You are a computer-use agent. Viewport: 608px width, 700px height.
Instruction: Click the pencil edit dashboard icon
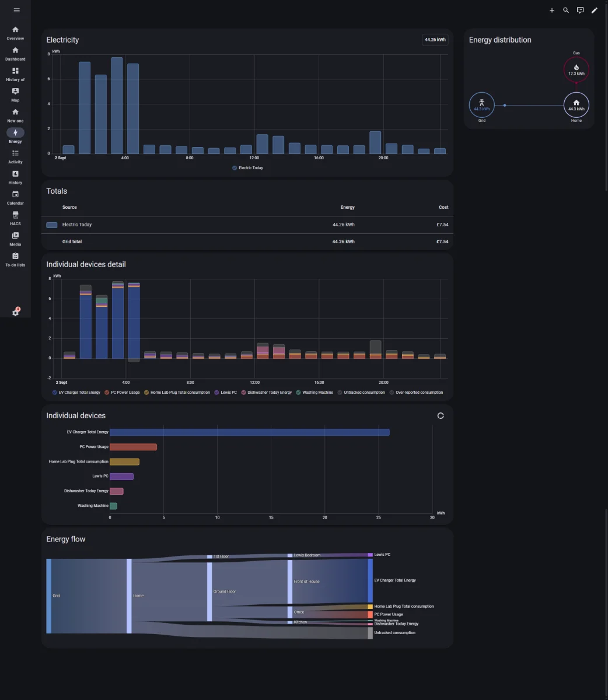tap(595, 10)
